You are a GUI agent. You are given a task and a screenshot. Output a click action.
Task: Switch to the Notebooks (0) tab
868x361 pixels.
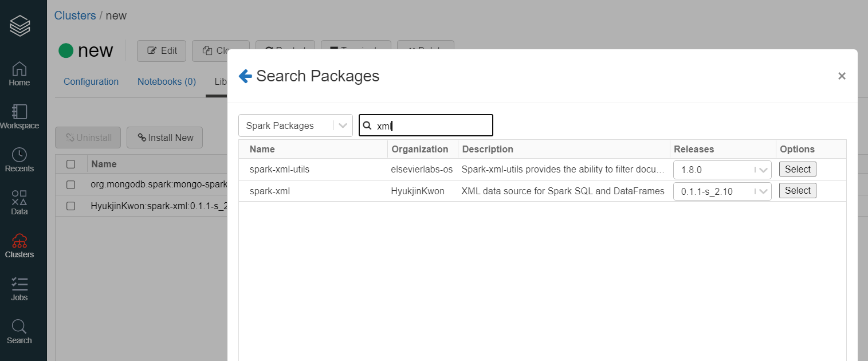[x=167, y=81]
